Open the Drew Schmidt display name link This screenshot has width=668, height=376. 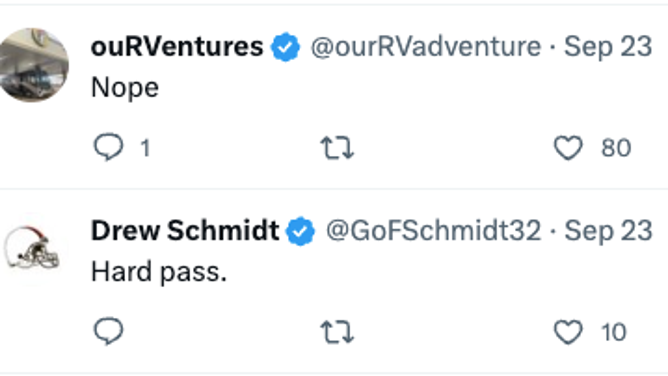point(185,230)
